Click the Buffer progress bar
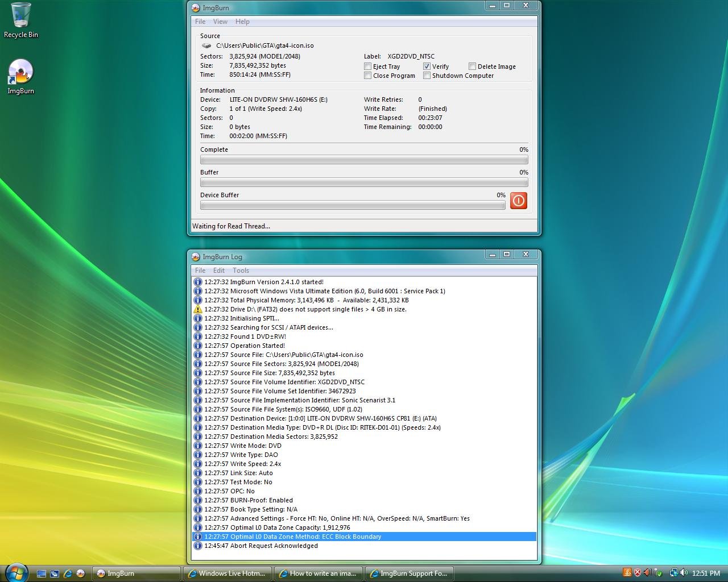This screenshot has height=582, width=728. click(x=364, y=182)
